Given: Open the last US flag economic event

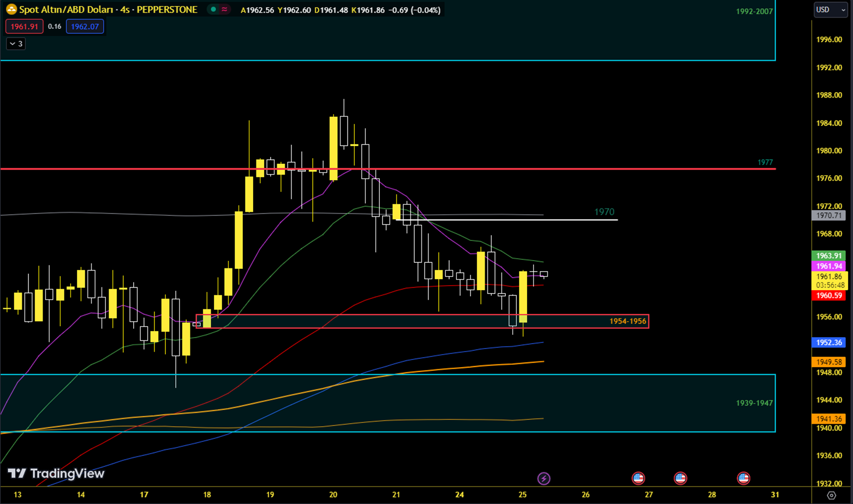Looking at the screenshot, I should coord(743,478).
